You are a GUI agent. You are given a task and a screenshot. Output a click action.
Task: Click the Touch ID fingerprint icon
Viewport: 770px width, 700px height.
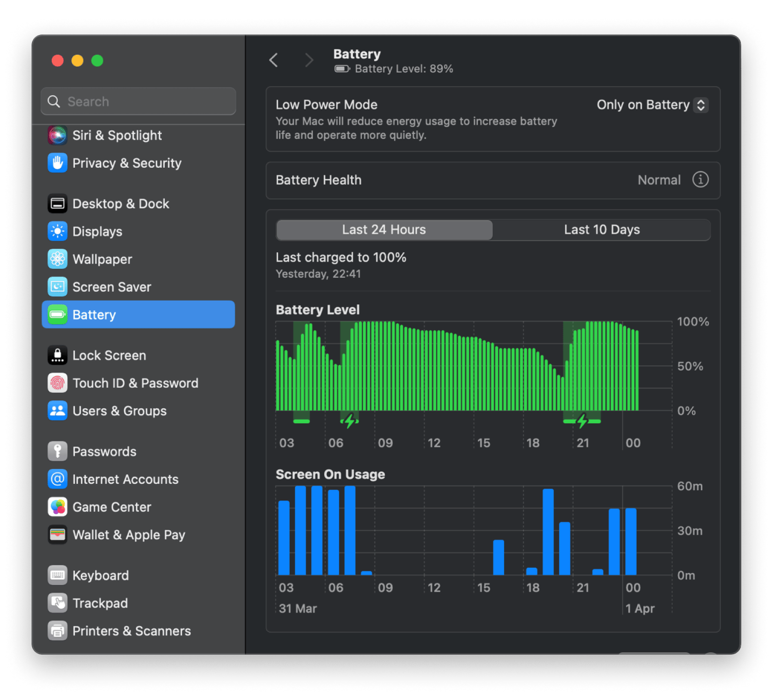57,383
